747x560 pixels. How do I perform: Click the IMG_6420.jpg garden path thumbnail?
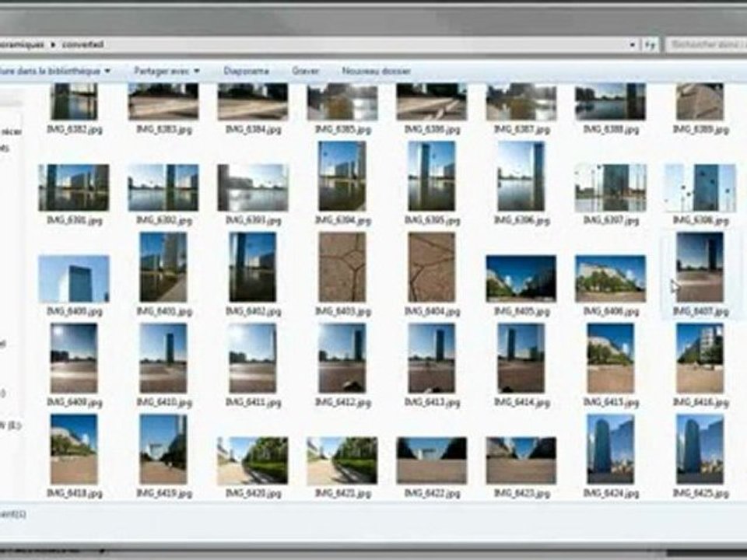252,461
